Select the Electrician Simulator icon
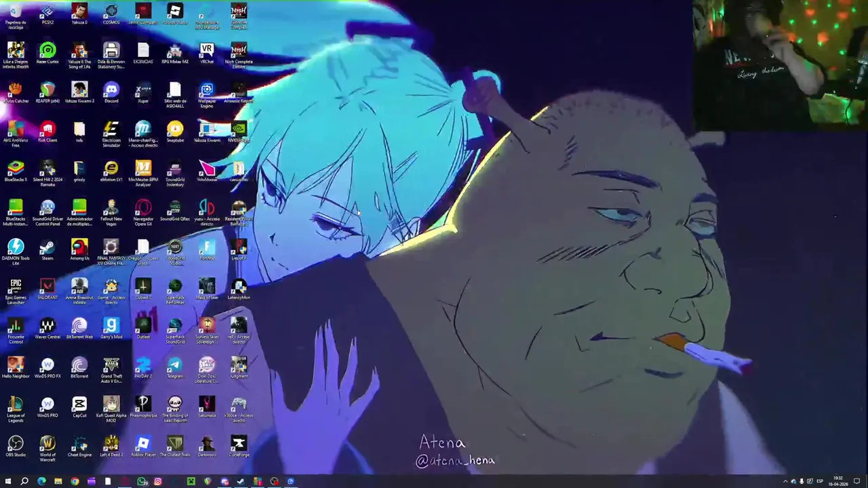Screen dimensions: 868x488 (x=111, y=135)
